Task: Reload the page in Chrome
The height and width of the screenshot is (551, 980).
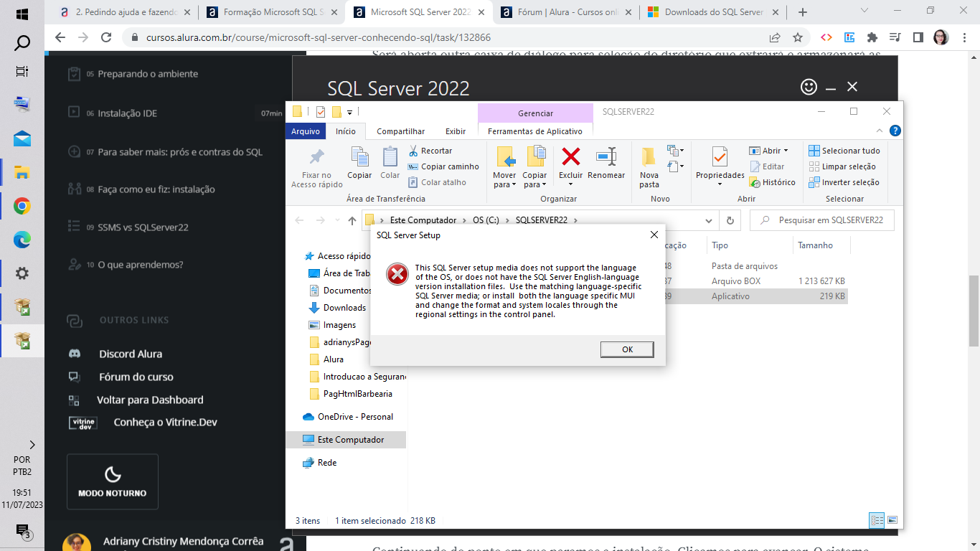Action: click(106, 37)
